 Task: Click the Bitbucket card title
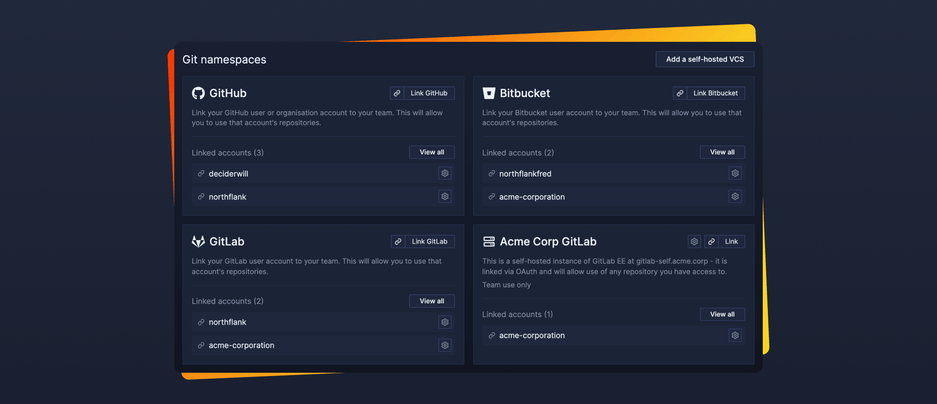525,93
